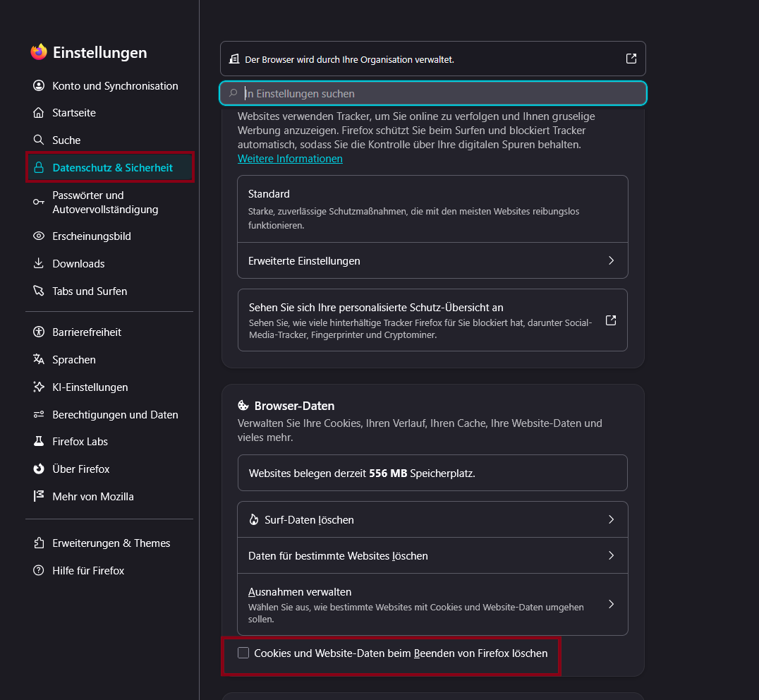
Task: Click the key icon for Passwörter
Action: pyautogui.click(x=39, y=202)
